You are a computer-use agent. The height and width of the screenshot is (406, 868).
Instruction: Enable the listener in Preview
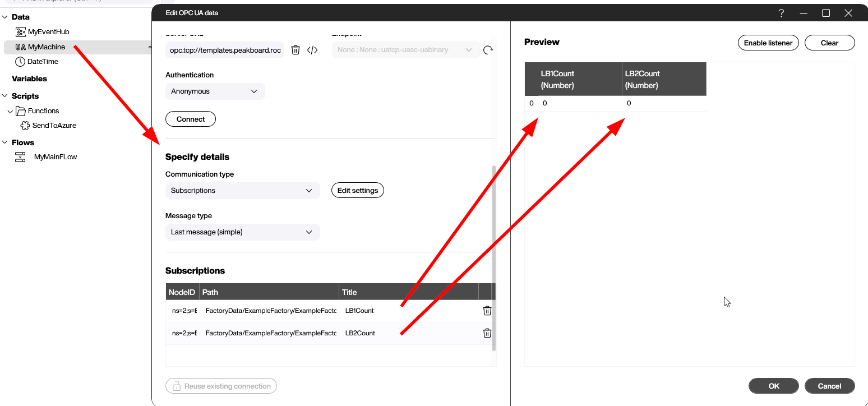pos(768,43)
